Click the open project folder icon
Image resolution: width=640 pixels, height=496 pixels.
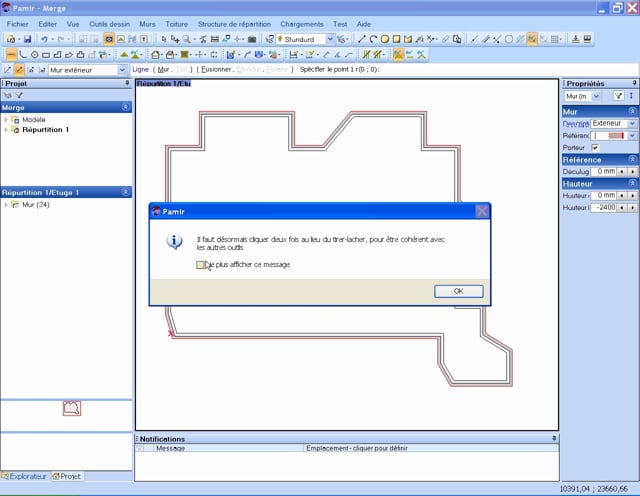pyautogui.click(x=11, y=39)
